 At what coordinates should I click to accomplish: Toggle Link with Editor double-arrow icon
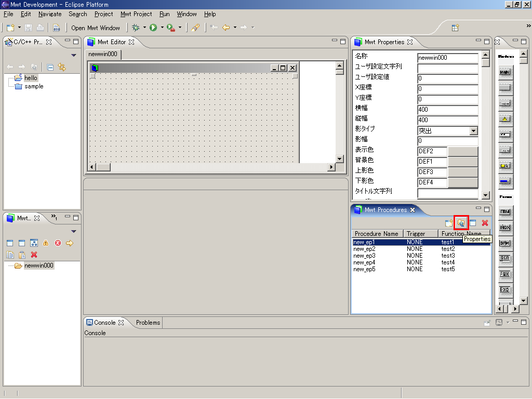point(62,67)
